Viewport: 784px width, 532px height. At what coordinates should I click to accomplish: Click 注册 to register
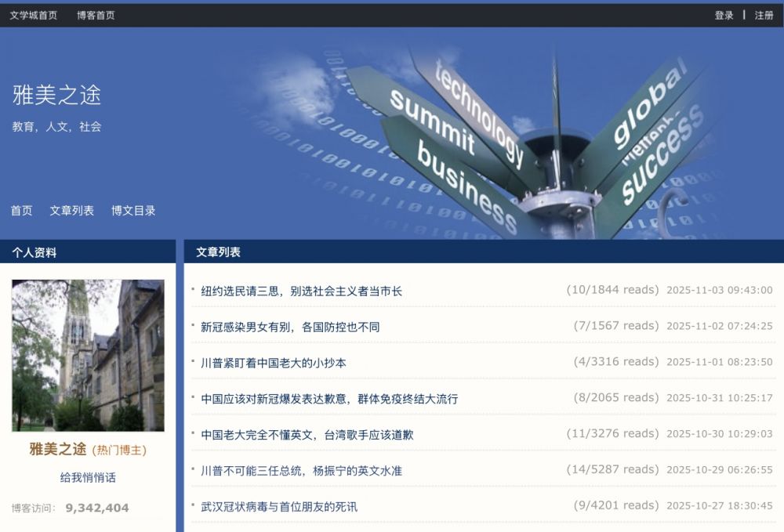click(x=764, y=15)
